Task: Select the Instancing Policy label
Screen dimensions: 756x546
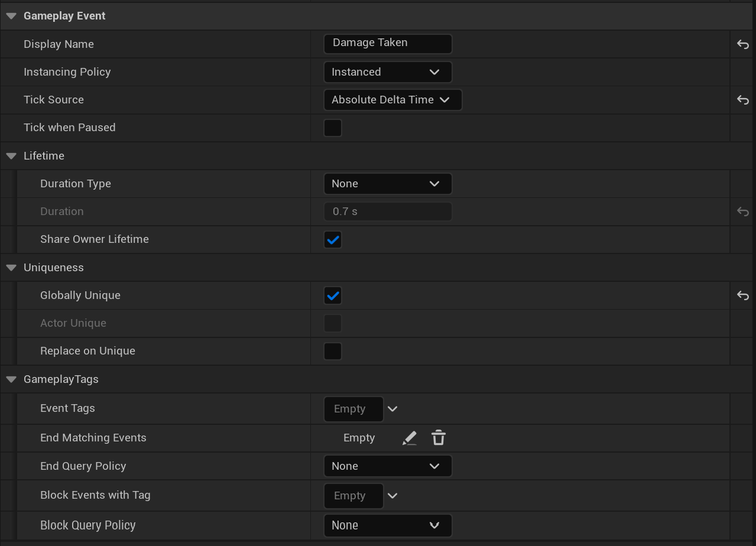Action: [67, 72]
